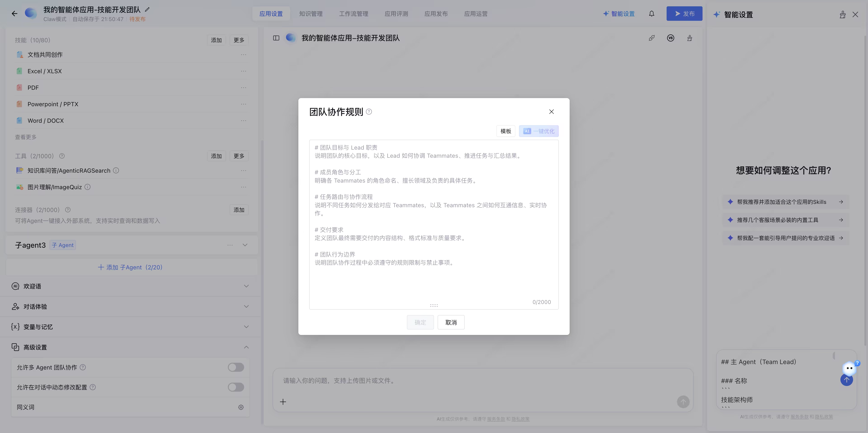Edit the app name with the pencil icon
The image size is (868, 433).
click(x=147, y=9)
